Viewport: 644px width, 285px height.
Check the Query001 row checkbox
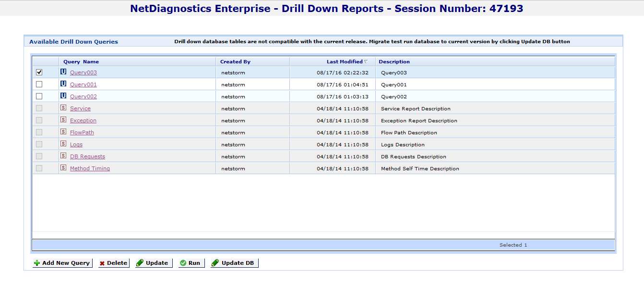(39, 84)
